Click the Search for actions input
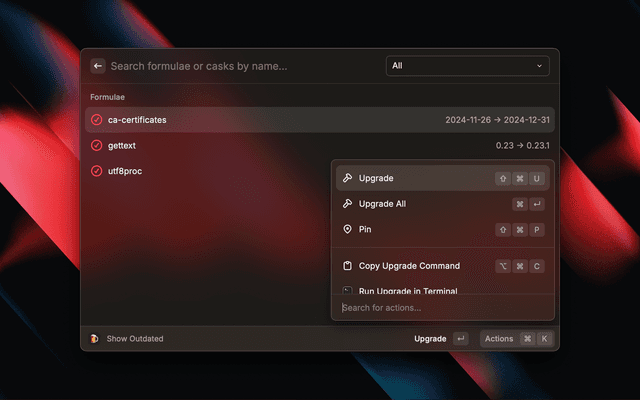Viewport: 640px width, 400px height. (x=440, y=307)
